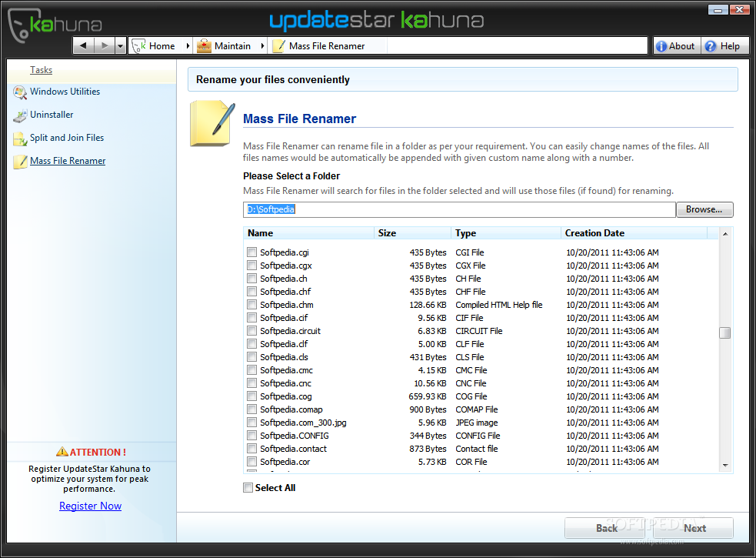Sort by the Creation Date column header
The image size is (756, 558).
pyautogui.click(x=634, y=233)
